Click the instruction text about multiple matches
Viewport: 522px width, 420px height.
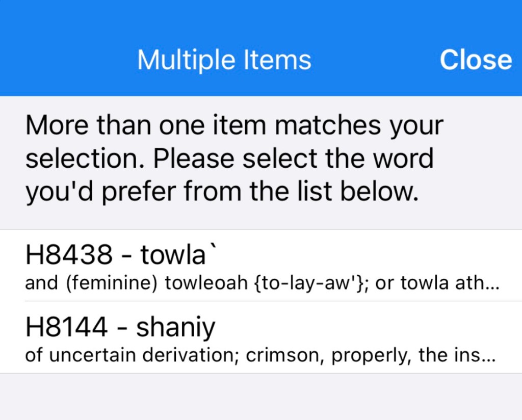pyautogui.click(x=234, y=159)
